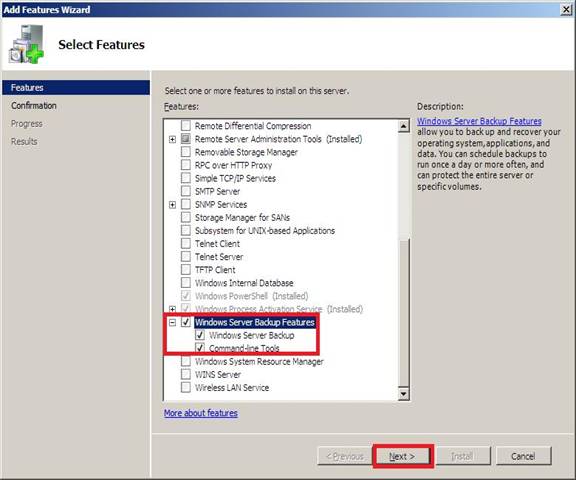Toggle Remote Server Administration Tools checkbox
Screen dimensions: 576x480
tap(186, 139)
